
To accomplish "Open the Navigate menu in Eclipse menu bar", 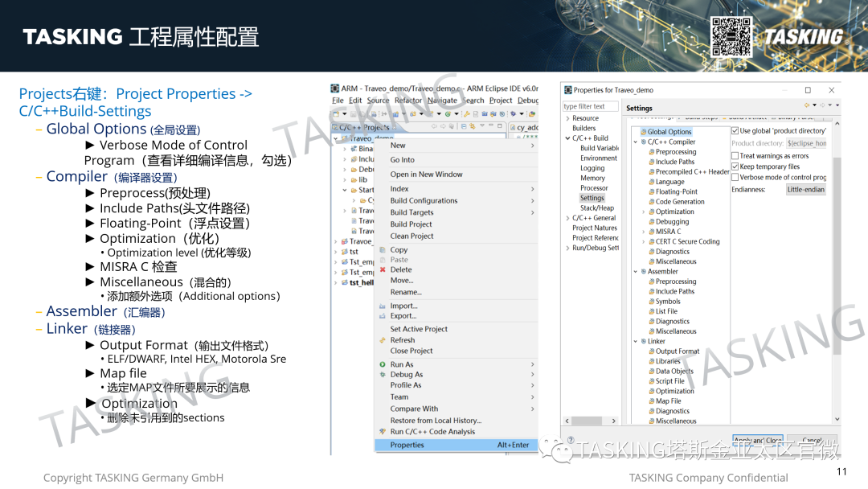I will click(442, 101).
